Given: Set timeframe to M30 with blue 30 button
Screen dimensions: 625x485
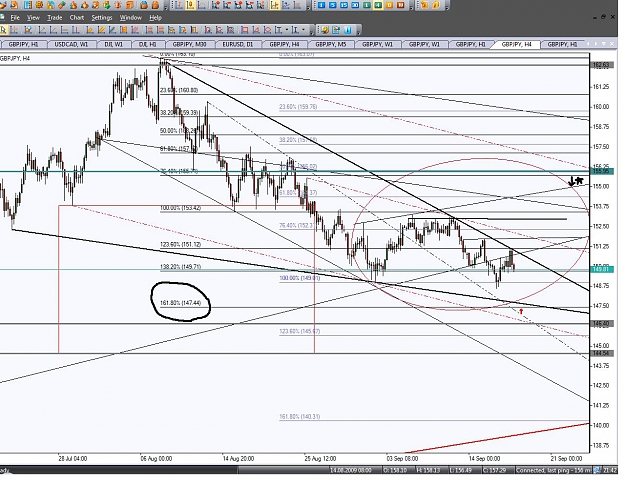Looking at the screenshot, I should pyautogui.click(x=355, y=5).
